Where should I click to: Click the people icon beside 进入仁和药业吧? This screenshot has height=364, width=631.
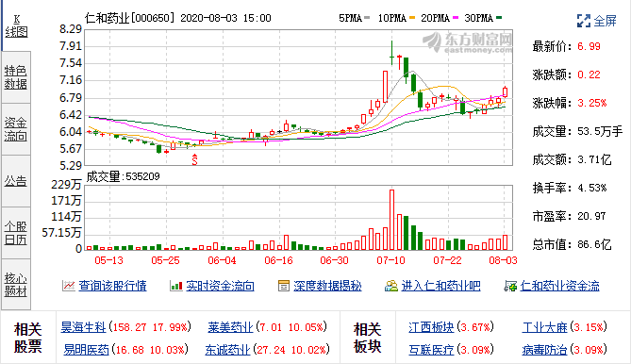391,286
